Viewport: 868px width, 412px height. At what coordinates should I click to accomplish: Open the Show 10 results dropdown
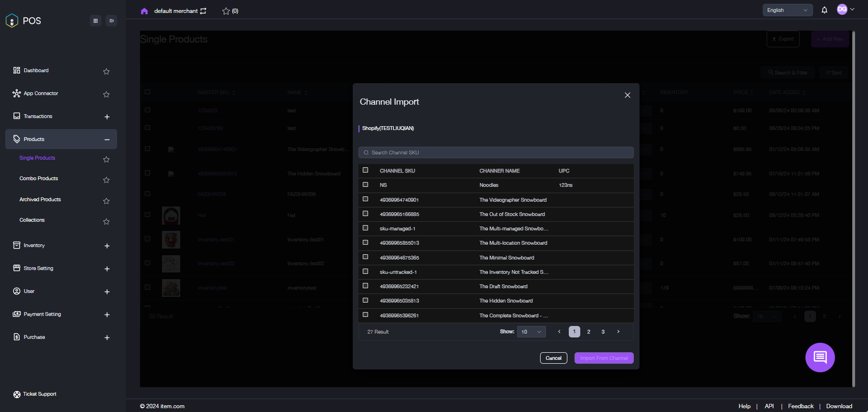coord(531,332)
